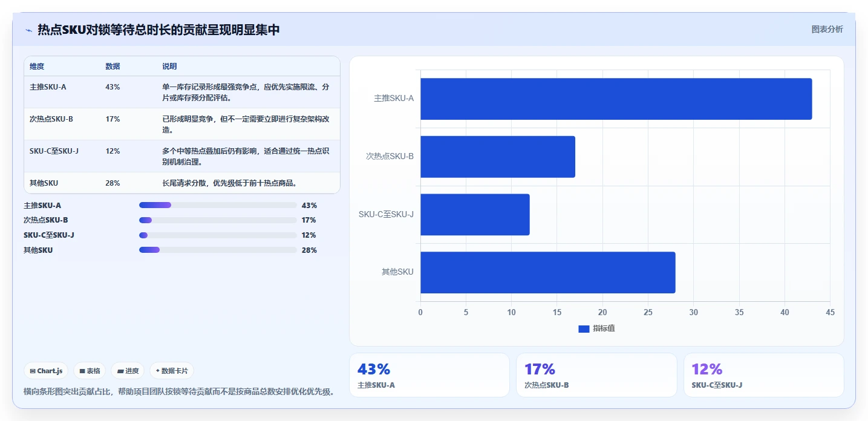868x421 pixels.
Task: Click the description 长尾请求分散
Action: point(229,183)
